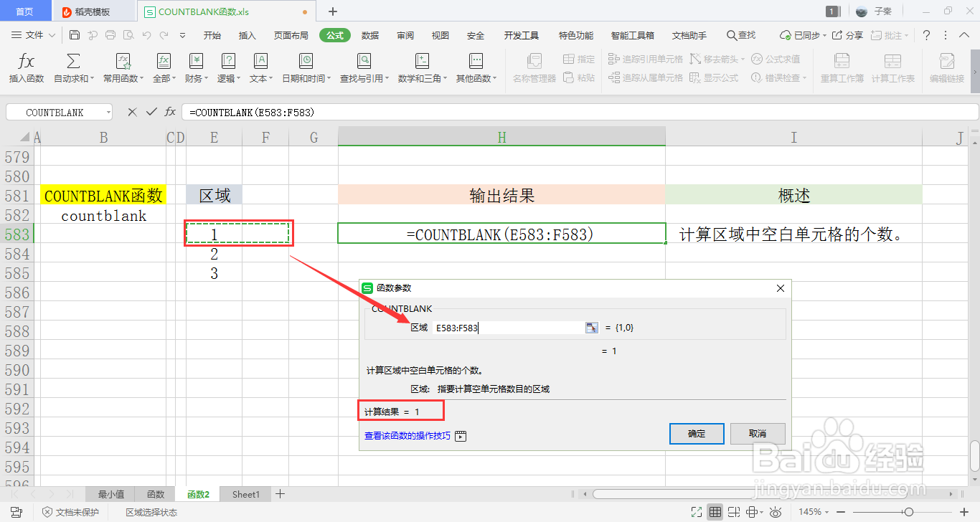980x522 pixels.
Task: Activate the 公式求值 evaluate formula icon
Action: [x=783, y=60]
